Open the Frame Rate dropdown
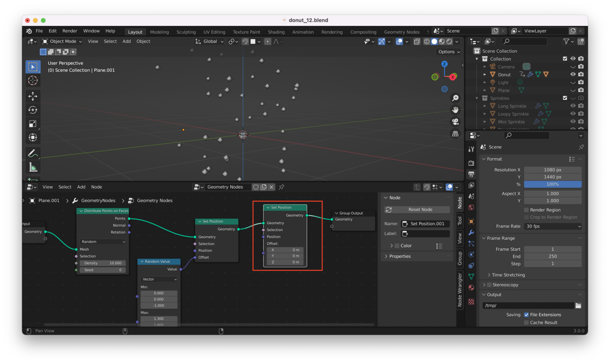 (x=553, y=226)
